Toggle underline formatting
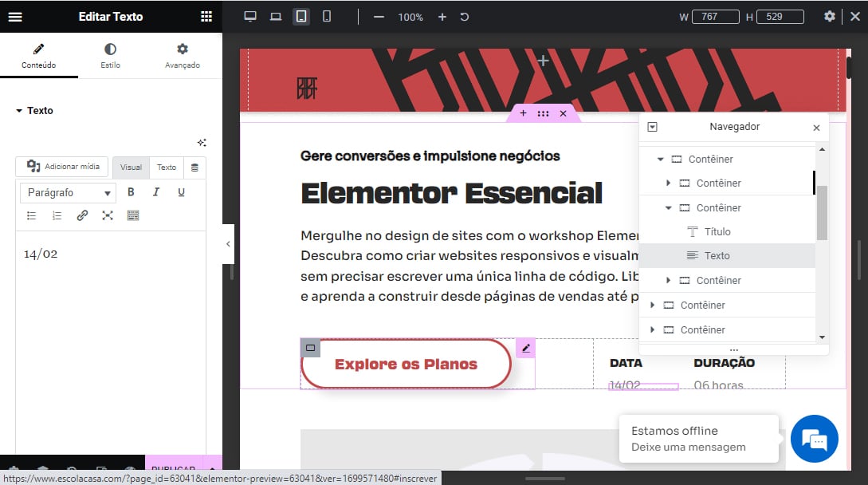 (181, 191)
